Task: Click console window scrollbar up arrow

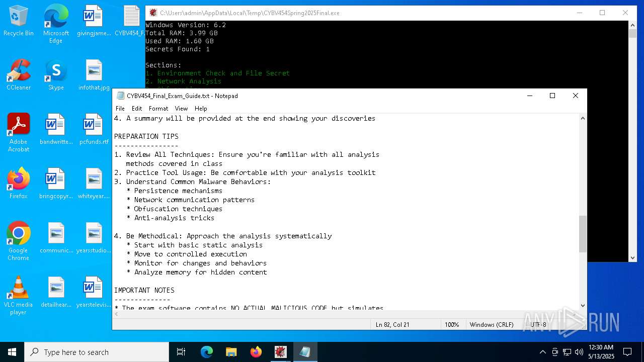Action: tap(633, 25)
